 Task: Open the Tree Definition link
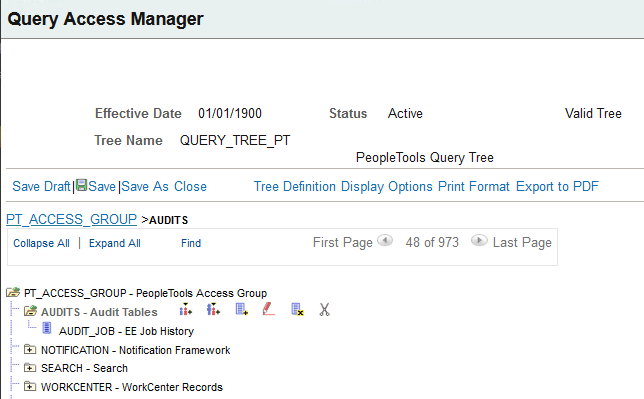click(x=294, y=187)
